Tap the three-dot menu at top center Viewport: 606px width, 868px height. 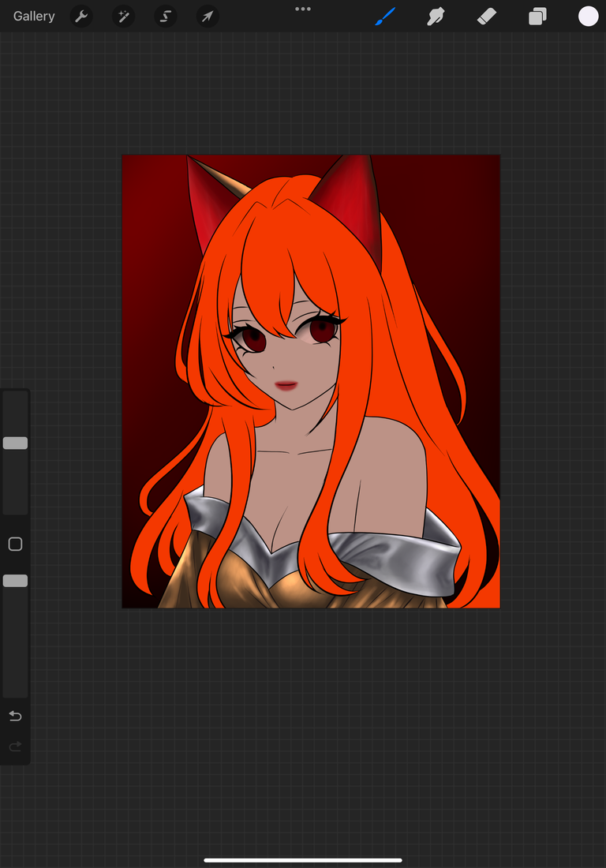click(x=303, y=9)
